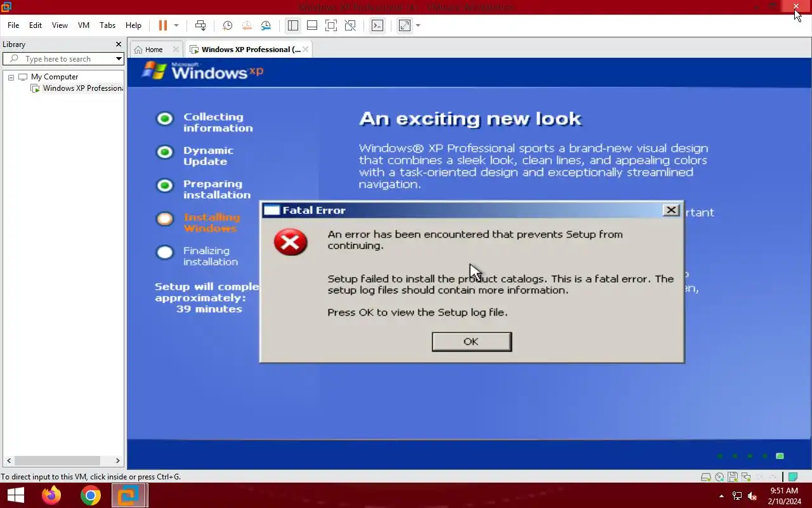The height and width of the screenshot is (508, 812).
Task: Click the VMware Workstation taskbar button
Action: tap(129, 495)
